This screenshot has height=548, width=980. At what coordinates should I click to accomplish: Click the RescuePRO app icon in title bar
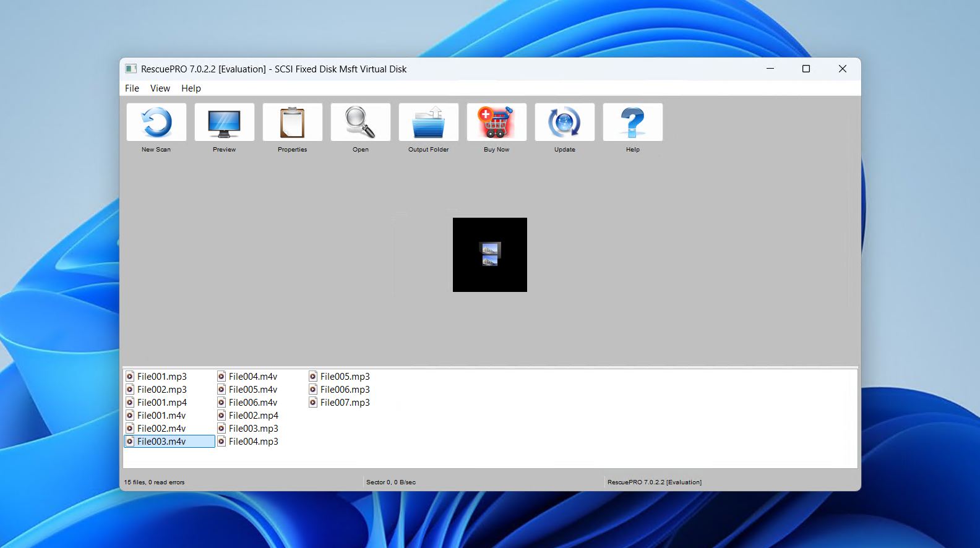point(131,69)
